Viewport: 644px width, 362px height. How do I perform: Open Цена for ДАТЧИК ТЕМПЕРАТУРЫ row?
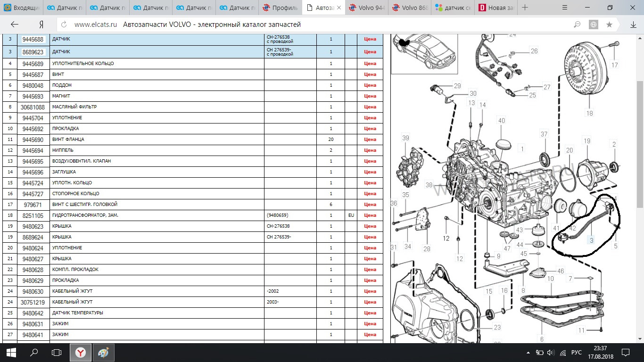pyautogui.click(x=370, y=313)
